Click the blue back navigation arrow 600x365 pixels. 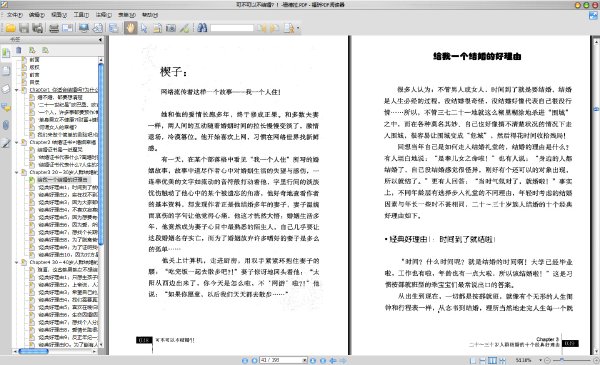pos(333,360)
